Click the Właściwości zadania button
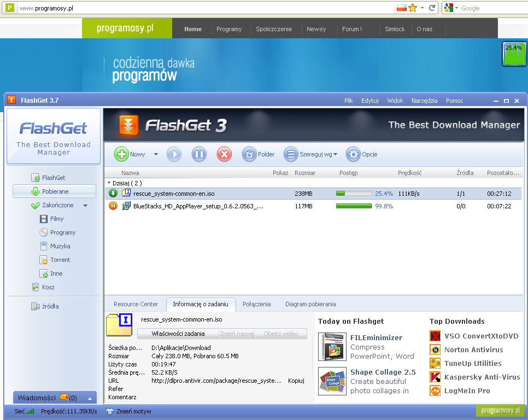The height and width of the screenshot is (420, 528). (x=178, y=334)
